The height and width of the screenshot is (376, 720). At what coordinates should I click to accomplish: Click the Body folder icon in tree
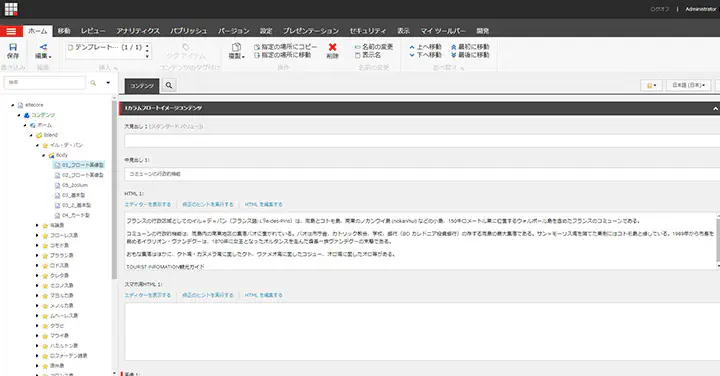tap(51, 156)
